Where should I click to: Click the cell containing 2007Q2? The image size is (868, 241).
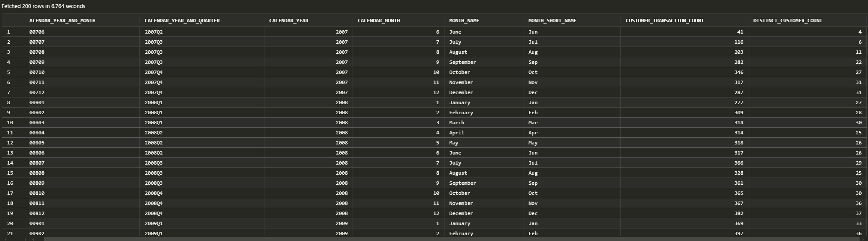153,32
